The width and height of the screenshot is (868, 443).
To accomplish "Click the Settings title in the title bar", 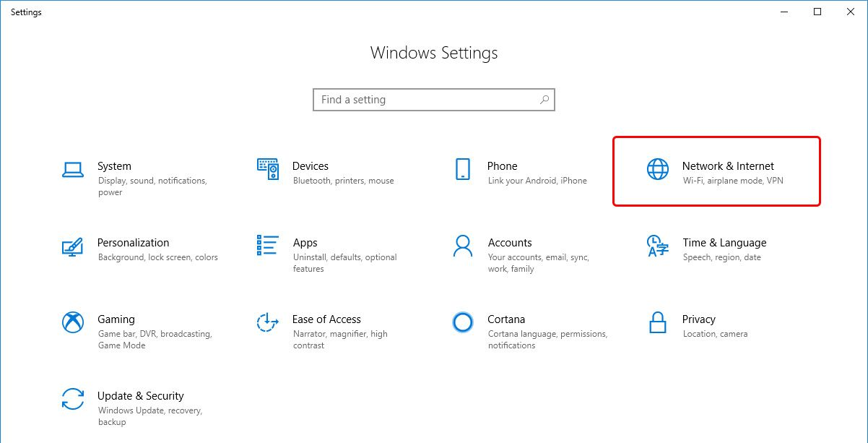I will 26,12.
